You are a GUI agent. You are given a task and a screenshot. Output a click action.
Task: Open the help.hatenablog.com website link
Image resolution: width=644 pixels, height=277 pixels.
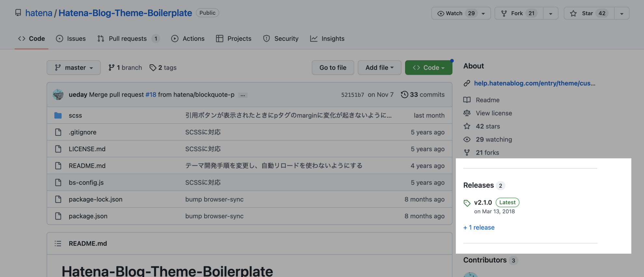534,83
